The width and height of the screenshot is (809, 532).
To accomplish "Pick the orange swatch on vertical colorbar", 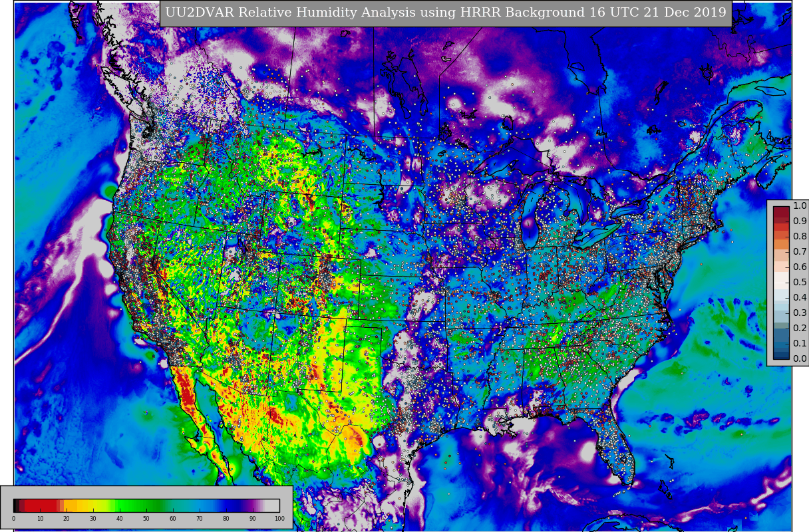I will [x=781, y=245].
